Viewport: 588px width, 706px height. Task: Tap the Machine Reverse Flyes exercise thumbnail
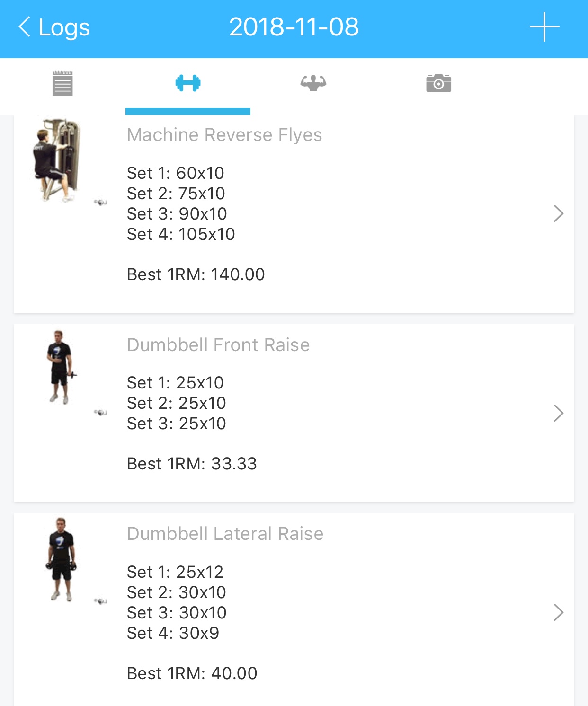click(x=57, y=160)
